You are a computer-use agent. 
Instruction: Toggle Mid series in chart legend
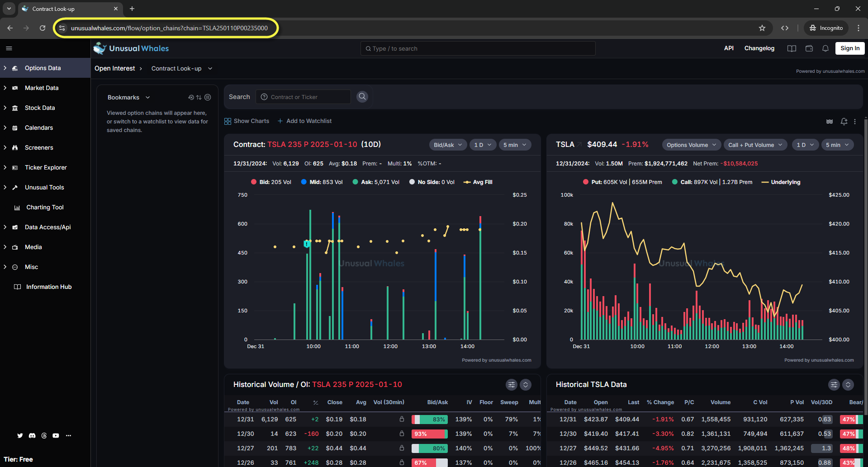click(x=322, y=182)
